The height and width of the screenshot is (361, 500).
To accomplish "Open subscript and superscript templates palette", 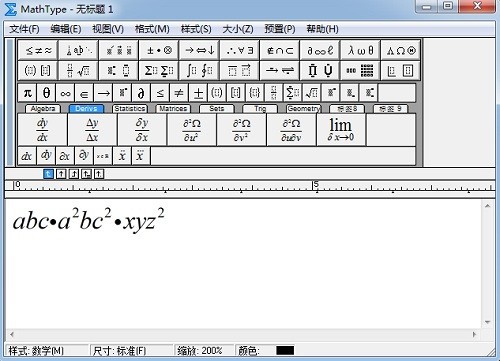I will coord(119,70).
